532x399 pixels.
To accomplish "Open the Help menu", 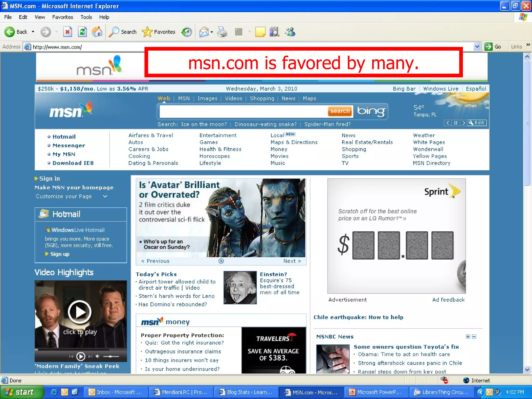I will (x=104, y=17).
